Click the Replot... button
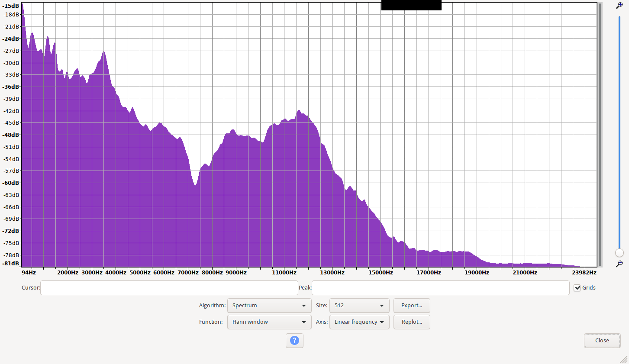Screen dimensions: 629x364 [412, 322]
